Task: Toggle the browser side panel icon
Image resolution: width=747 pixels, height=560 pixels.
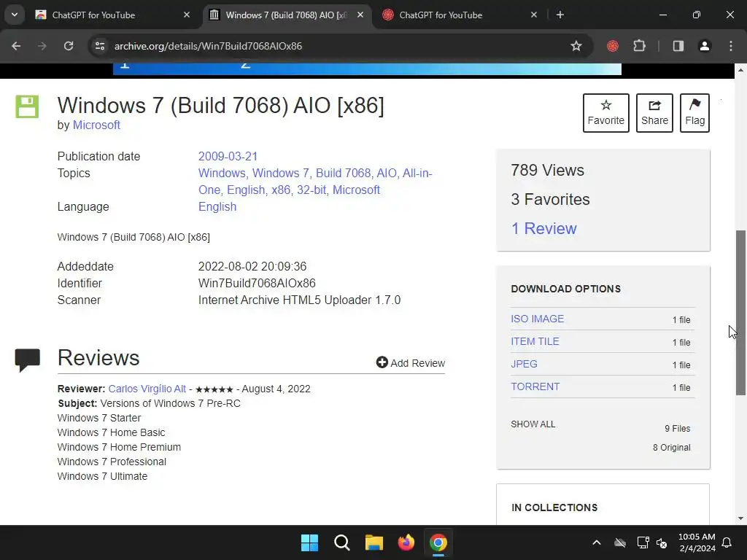Action: tap(678, 46)
